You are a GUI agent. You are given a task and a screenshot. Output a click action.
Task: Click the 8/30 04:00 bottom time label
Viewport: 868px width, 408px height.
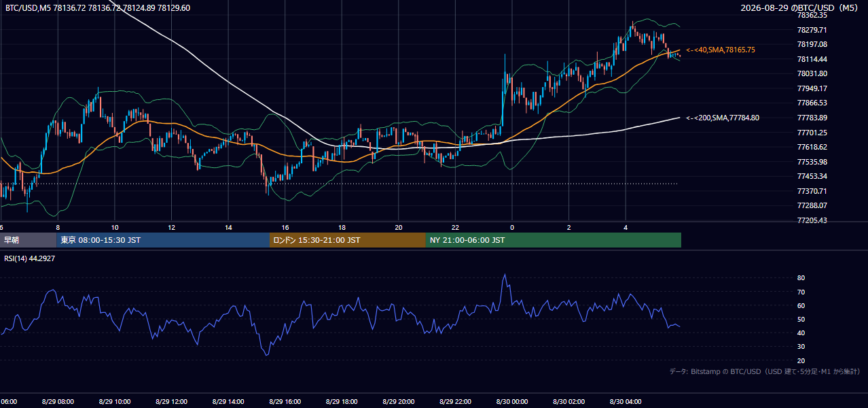pyautogui.click(x=626, y=402)
